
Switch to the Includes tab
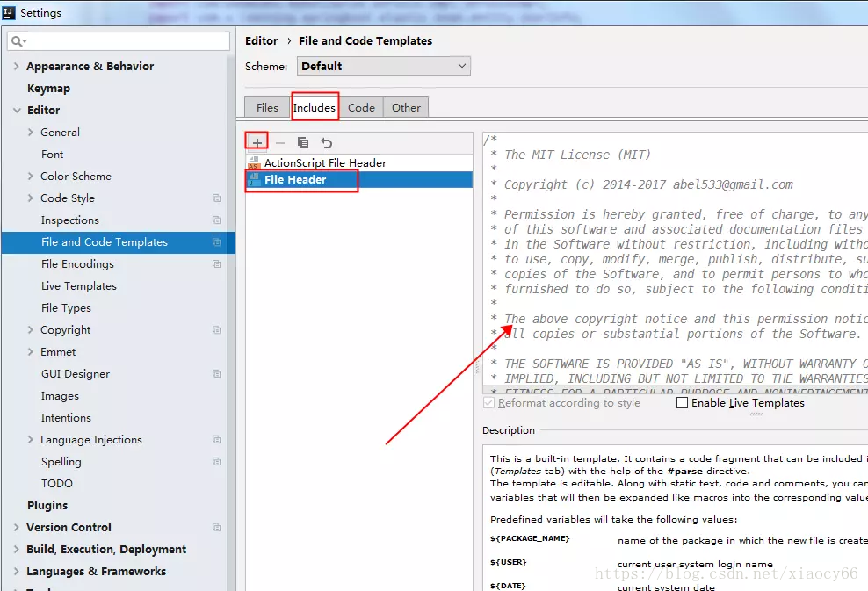click(315, 107)
